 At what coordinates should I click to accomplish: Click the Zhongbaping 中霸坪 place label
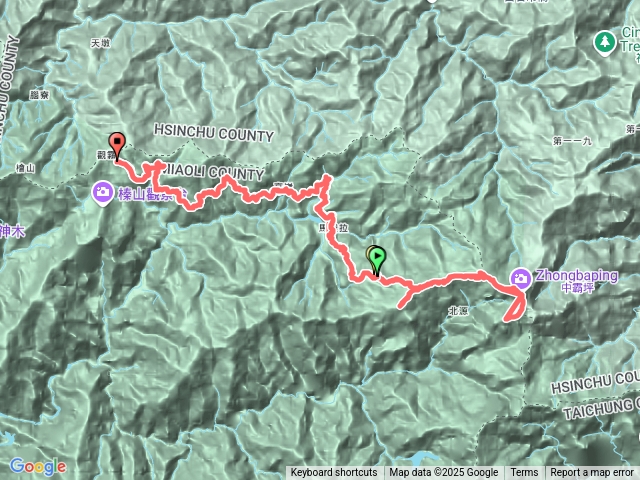pyautogui.click(x=577, y=281)
